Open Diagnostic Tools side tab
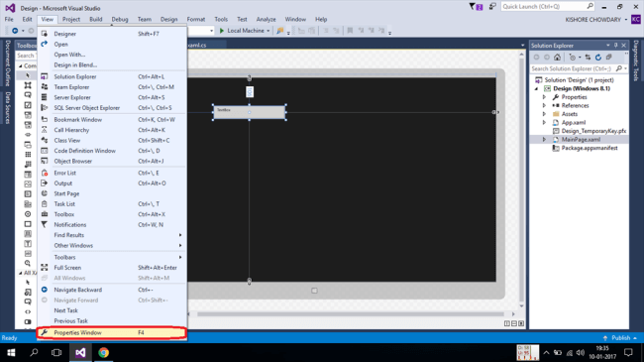This screenshot has width=644, height=362. [636, 60]
